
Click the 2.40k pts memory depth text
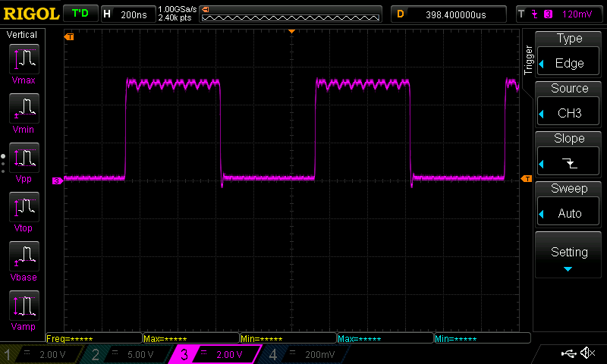click(175, 17)
